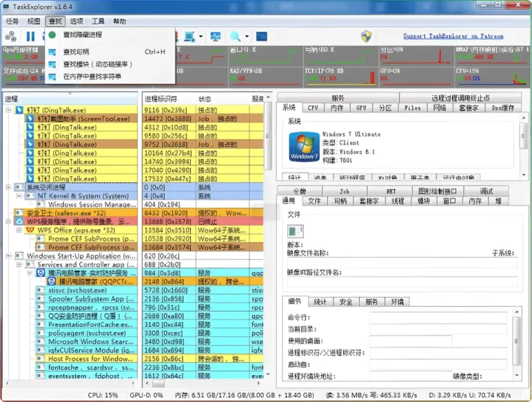
Task: Click the blue system graph icon on the toolbar
Action: 215,37
